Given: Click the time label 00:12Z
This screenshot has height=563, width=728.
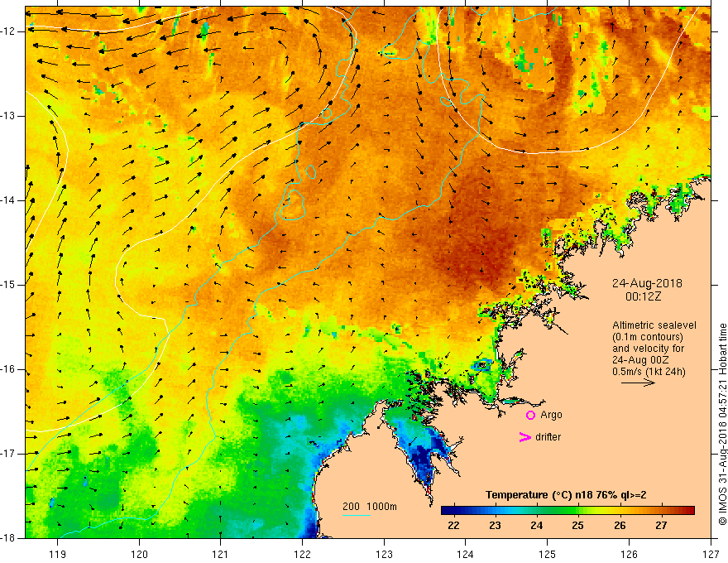Looking at the screenshot, I should coord(643,296).
